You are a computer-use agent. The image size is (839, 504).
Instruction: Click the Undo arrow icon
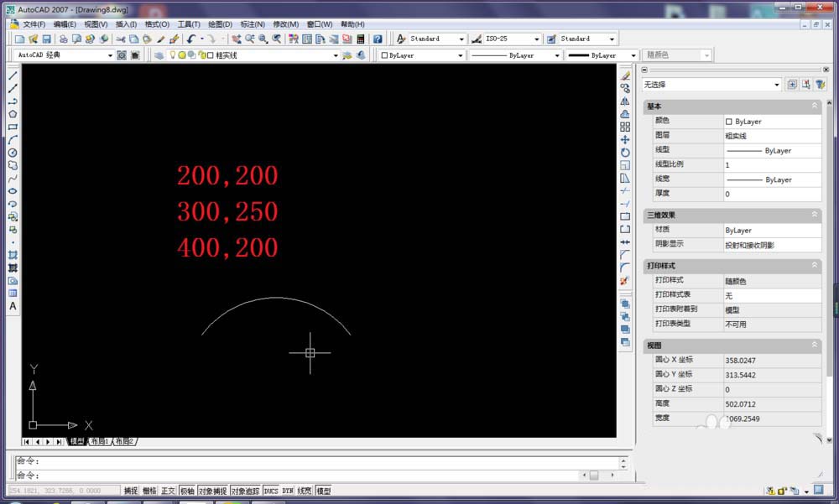[191, 39]
